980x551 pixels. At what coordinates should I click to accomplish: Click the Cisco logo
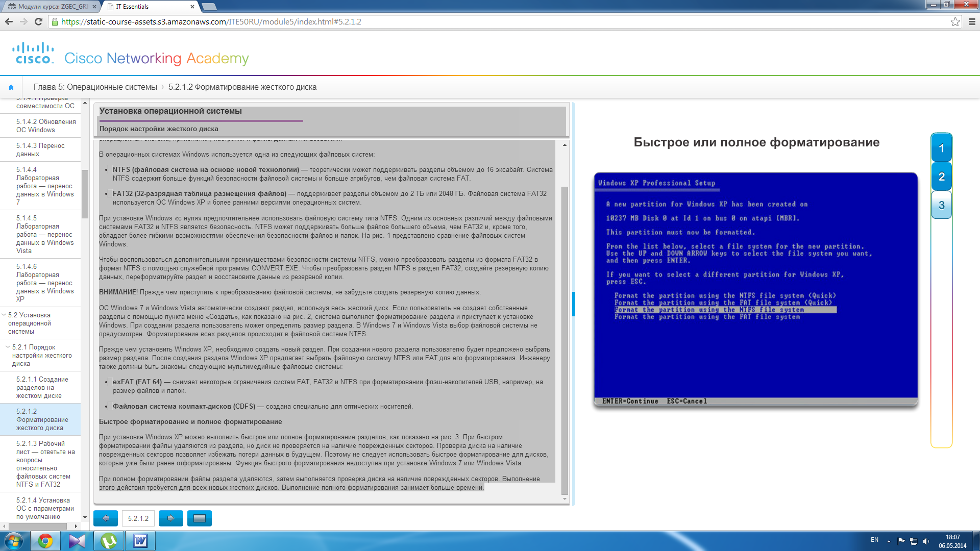pos(33,53)
